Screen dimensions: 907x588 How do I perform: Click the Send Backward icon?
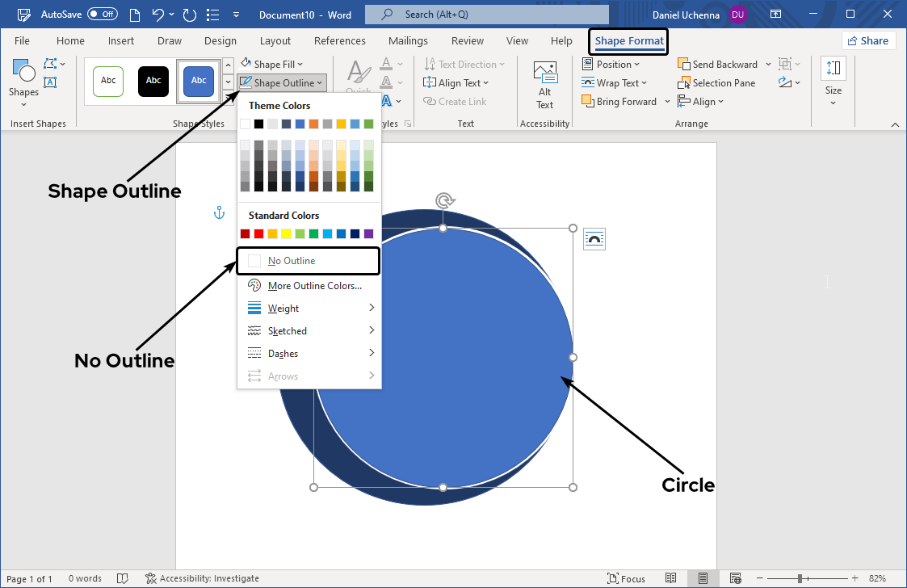point(684,65)
